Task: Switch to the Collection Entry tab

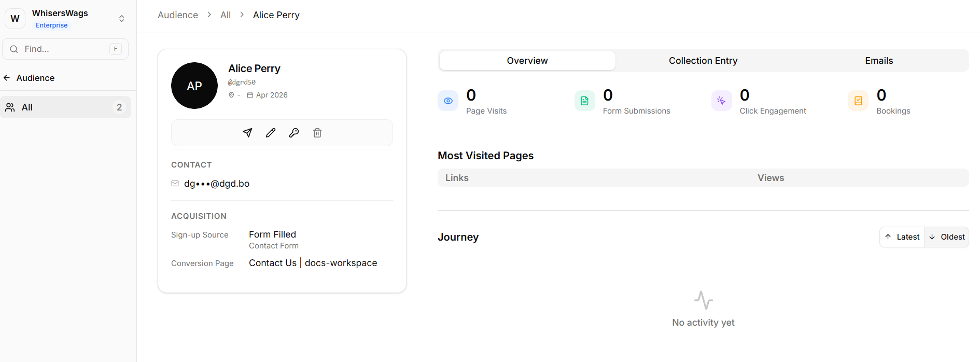Action: pos(703,61)
